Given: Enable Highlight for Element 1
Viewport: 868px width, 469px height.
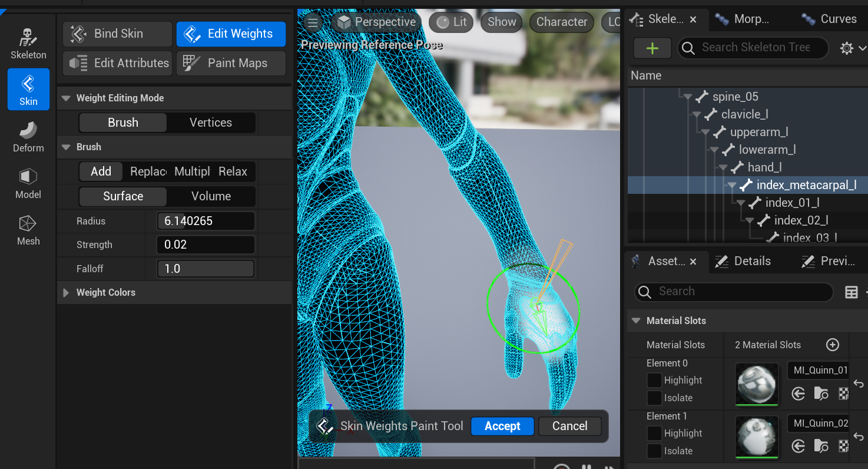Looking at the screenshot, I should pos(654,433).
